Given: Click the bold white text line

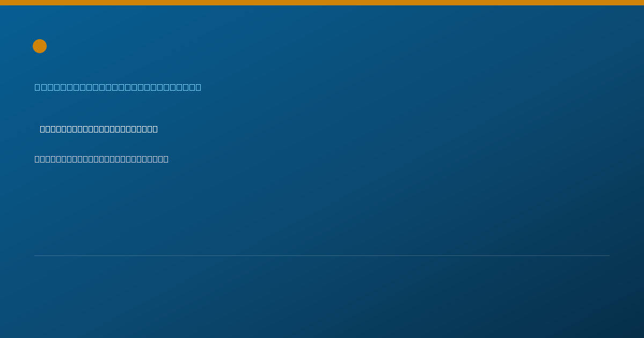Looking at the screenshot, I should [99, 129].
